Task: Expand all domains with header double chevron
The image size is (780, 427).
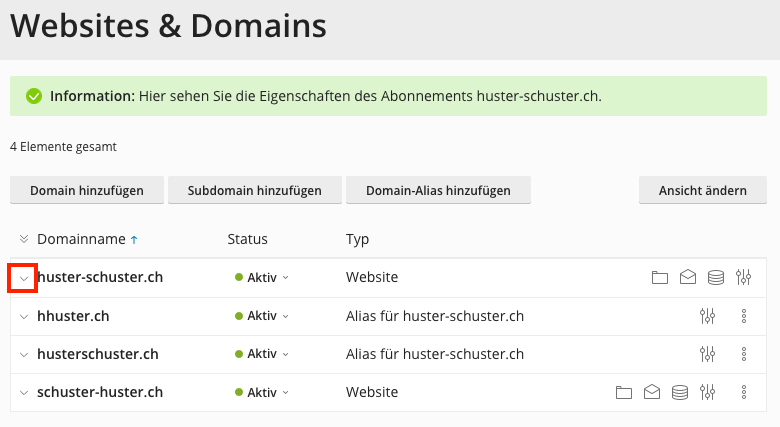Action: [x=24, y=239]
